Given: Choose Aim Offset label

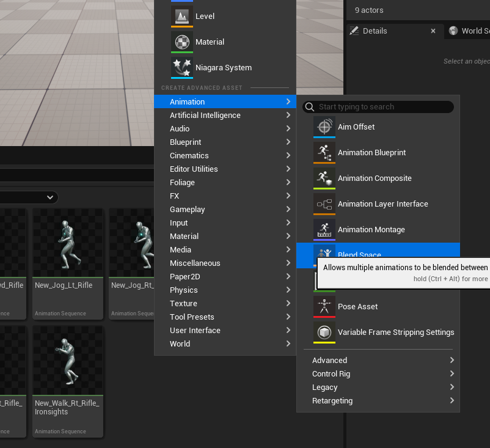Looking at the screenshot, I should coord(356,127).
